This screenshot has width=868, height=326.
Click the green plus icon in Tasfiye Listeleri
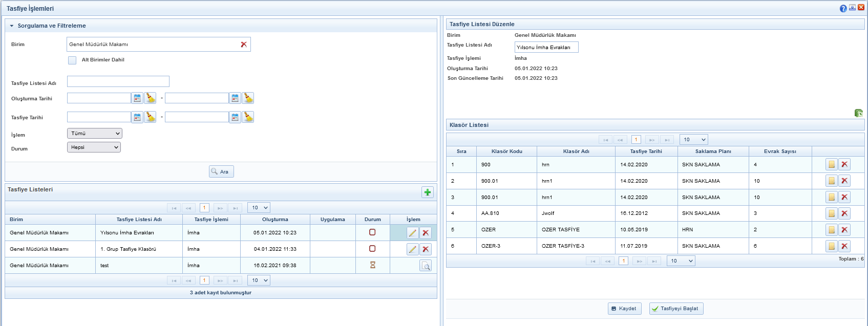[427, 192]
